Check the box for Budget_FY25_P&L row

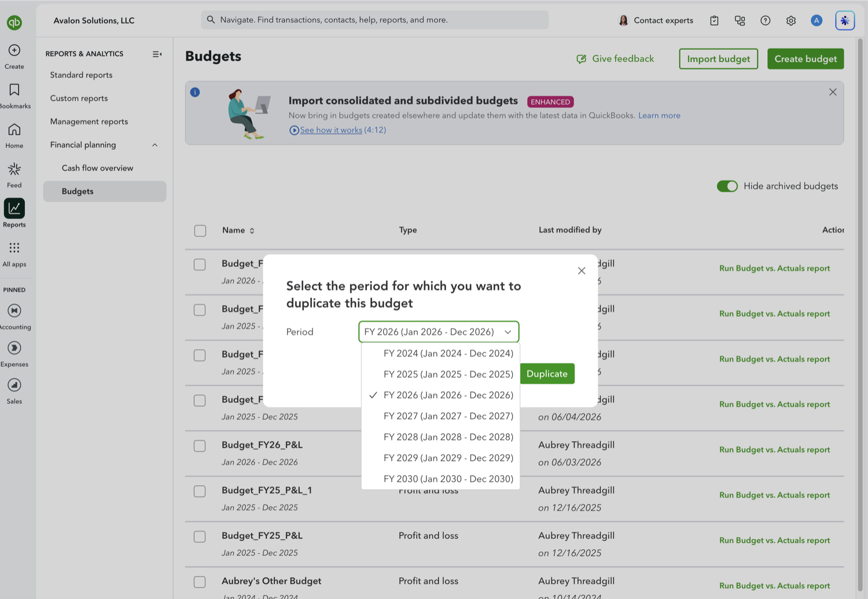click(200, 536)
